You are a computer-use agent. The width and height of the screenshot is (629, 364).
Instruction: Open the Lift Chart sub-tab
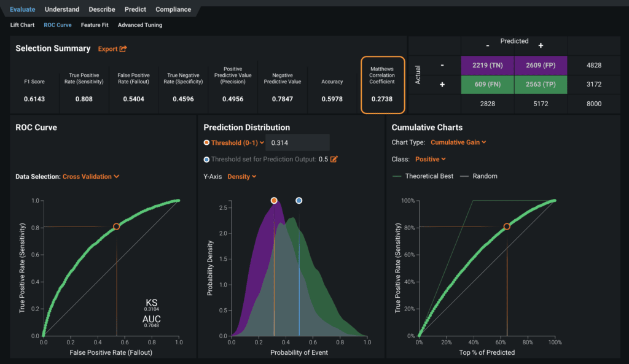[x=22, y=25]
